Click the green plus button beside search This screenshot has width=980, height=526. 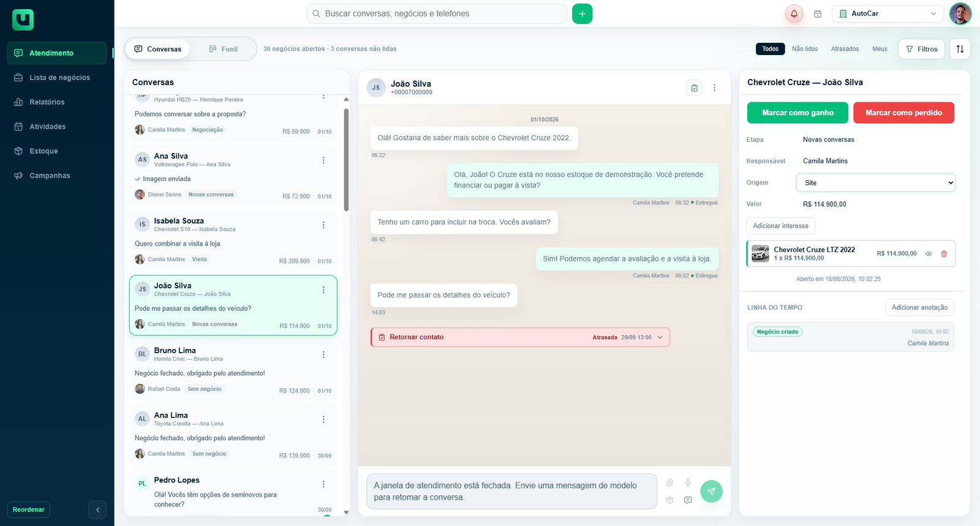click(x=582, y=13)
